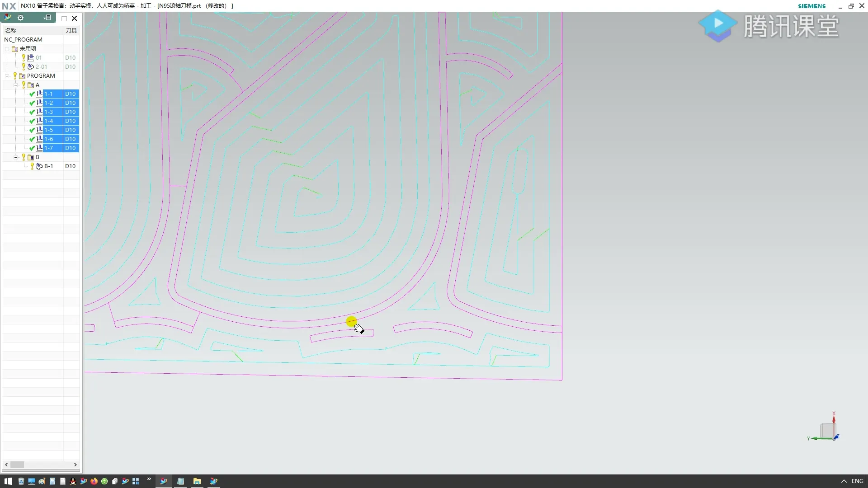The image size is (868, 488).
Task: Collapse the 未用项 folder
Action: tap(7, 49)
